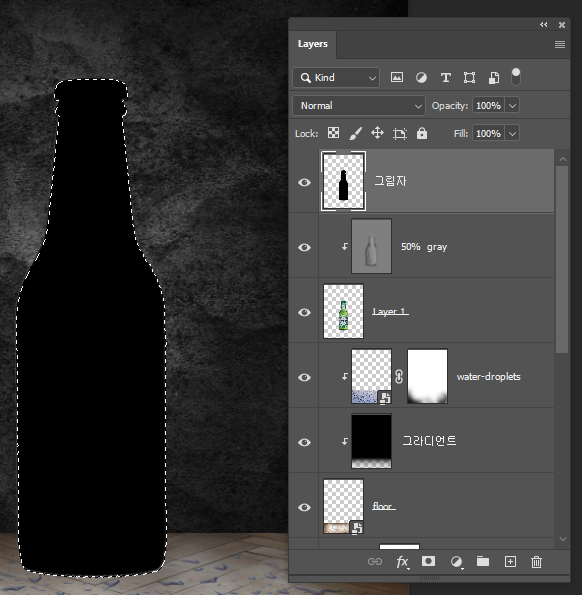Open the Normal blend mode dropdown
The image size is (582, 595).
tap(359, 105)
